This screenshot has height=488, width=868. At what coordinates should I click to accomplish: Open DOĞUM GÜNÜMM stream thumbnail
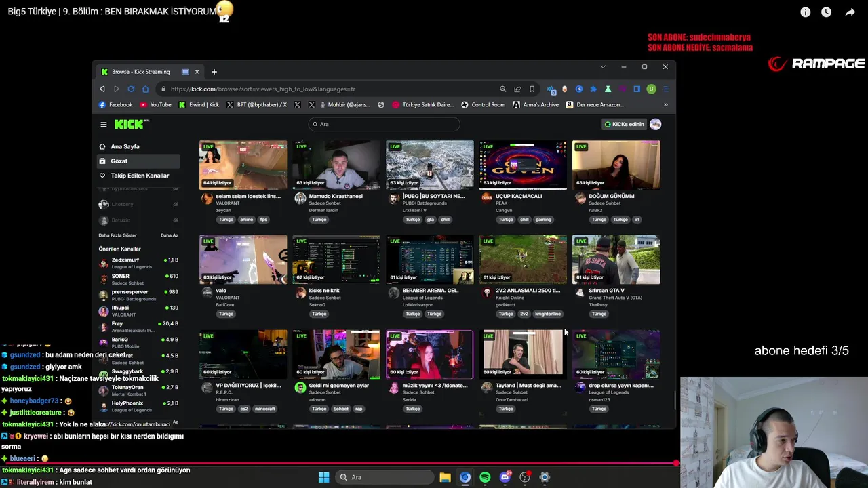(616, 165)
